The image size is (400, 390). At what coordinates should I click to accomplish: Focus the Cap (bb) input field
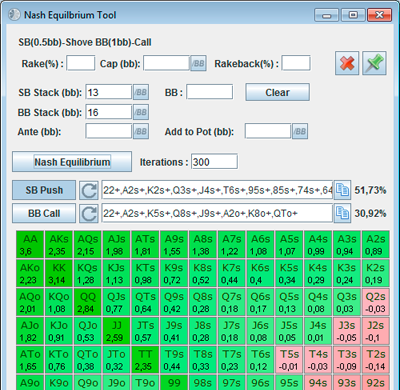click(167, 63)
